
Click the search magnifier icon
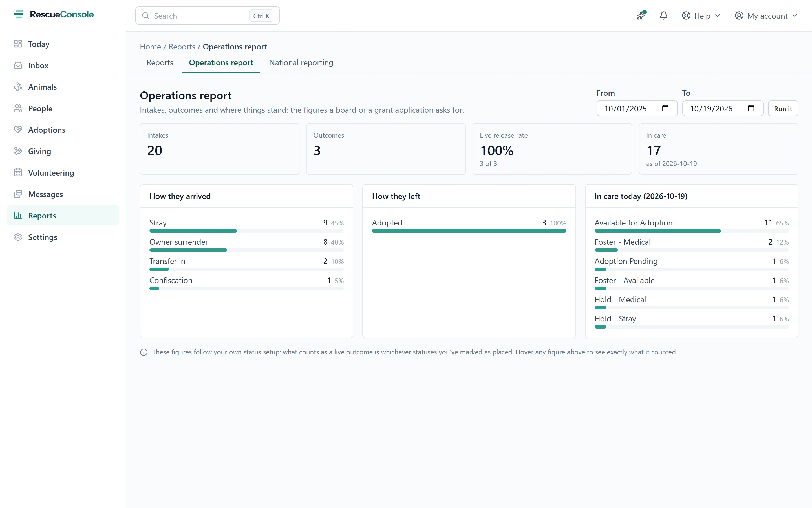point(145,16)
